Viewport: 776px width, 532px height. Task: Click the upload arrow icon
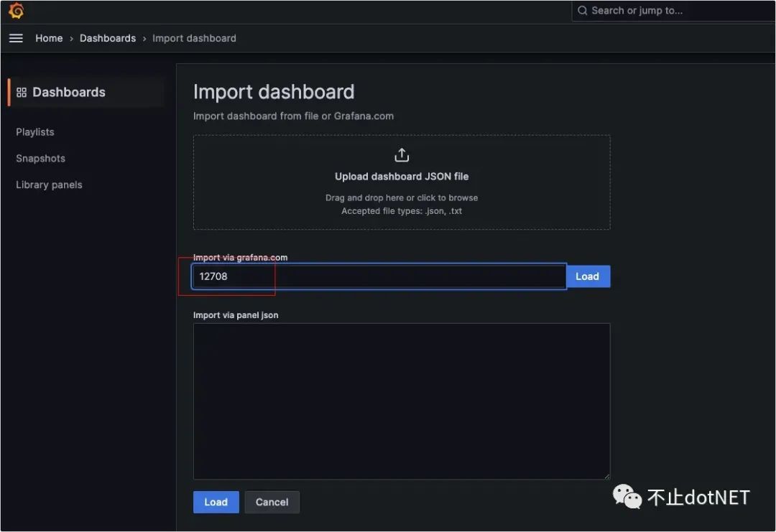pyautogui.click(x=402, y=155)
